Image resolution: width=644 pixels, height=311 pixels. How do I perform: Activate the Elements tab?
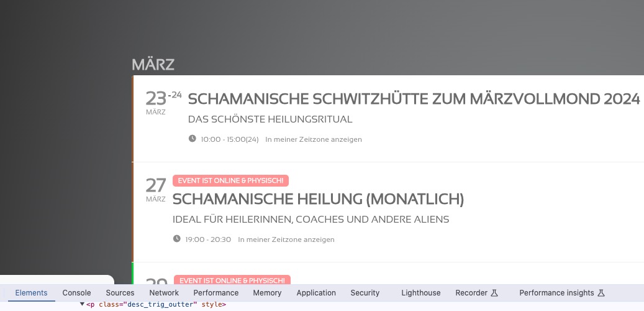point(31,293)
